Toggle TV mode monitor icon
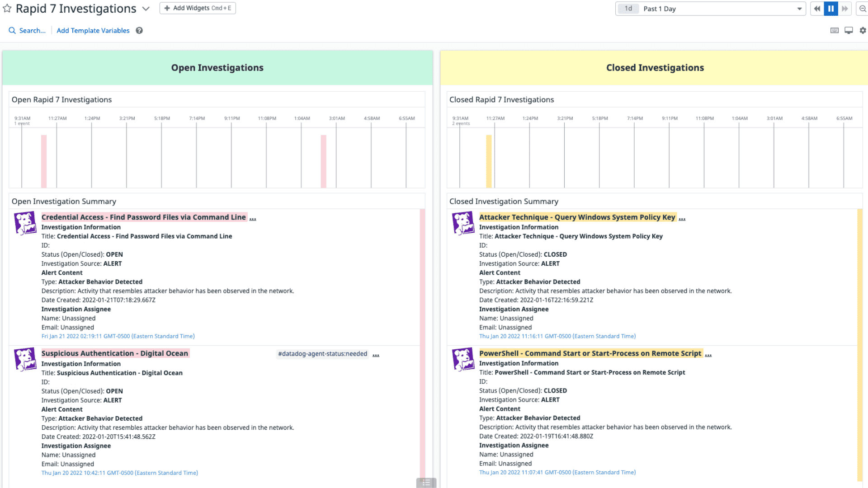Image resolution: width=868 pixels, height=488 pixels. point(849,30)
